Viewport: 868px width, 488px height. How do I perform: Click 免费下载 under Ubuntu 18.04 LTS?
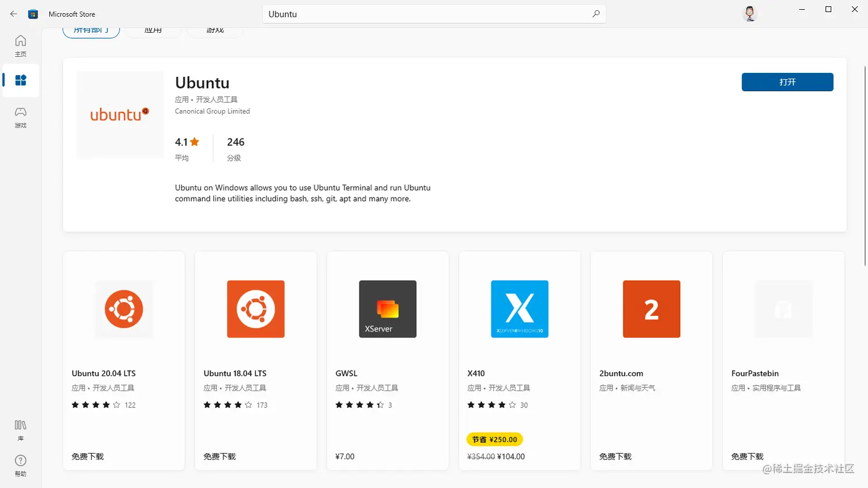click(x=220, y=456)
